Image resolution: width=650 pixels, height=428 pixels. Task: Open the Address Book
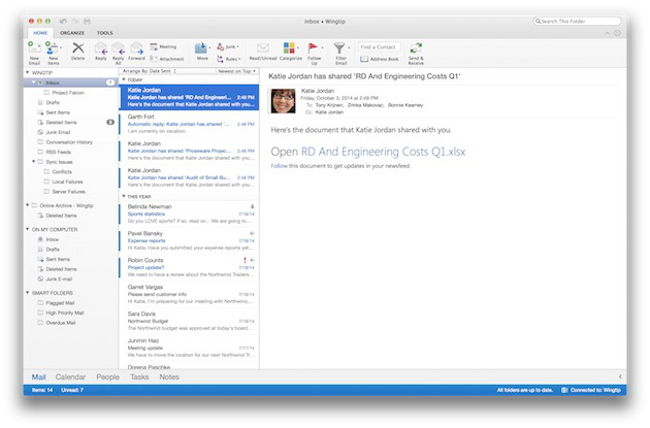pyautogui.click(x=379, y=59)
